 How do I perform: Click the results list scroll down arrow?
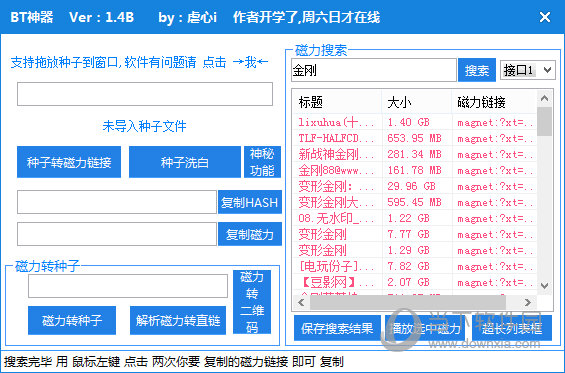point(544,286)
